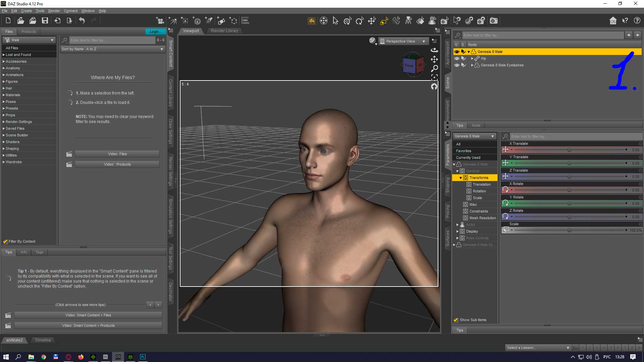644x362 pixels.
Task: Switch to Render Library tab
Action: pyautogui.click(x=224, y=31)
